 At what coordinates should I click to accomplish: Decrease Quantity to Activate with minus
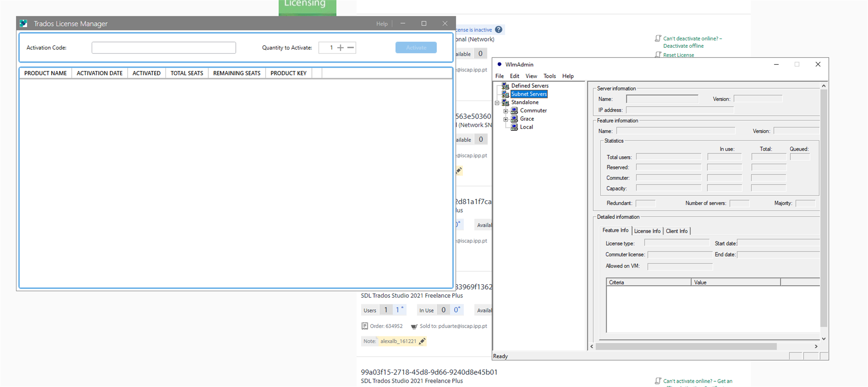(x=351, y=47)
